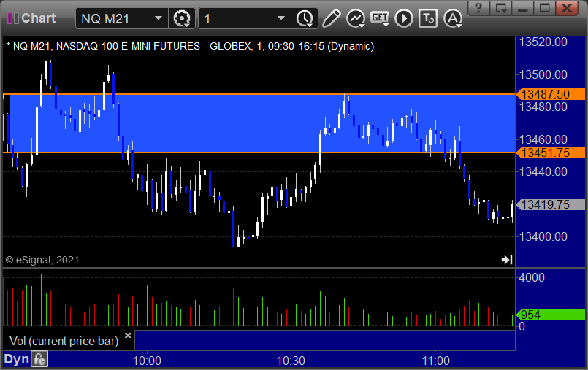Close the Vol study pane
The image size is (588, 370).
[128, 335]
